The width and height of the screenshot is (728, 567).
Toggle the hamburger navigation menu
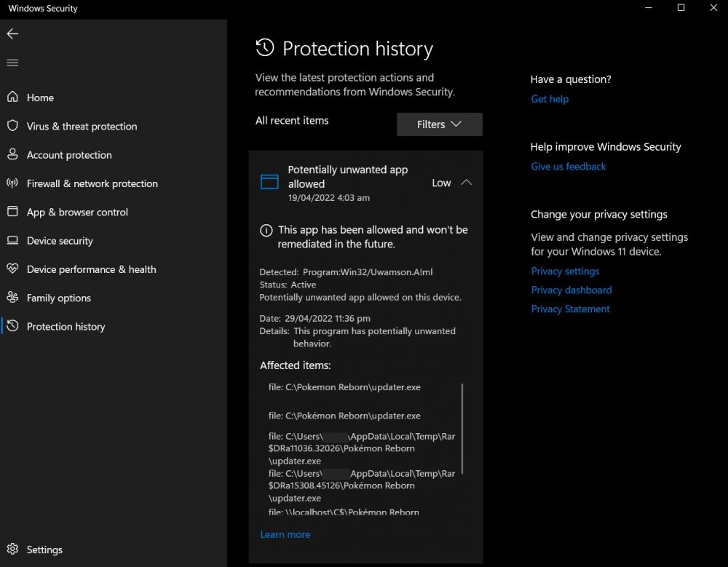[x=12, y=63]
